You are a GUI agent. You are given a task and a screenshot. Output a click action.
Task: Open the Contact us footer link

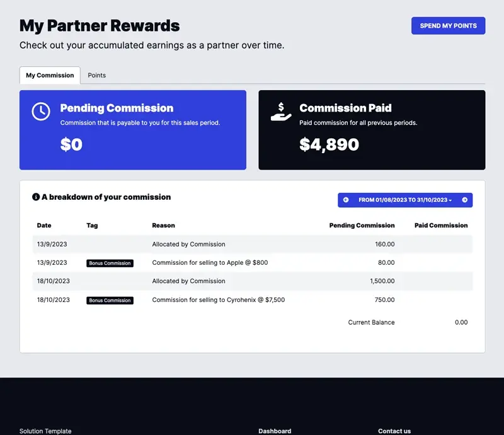394,431
